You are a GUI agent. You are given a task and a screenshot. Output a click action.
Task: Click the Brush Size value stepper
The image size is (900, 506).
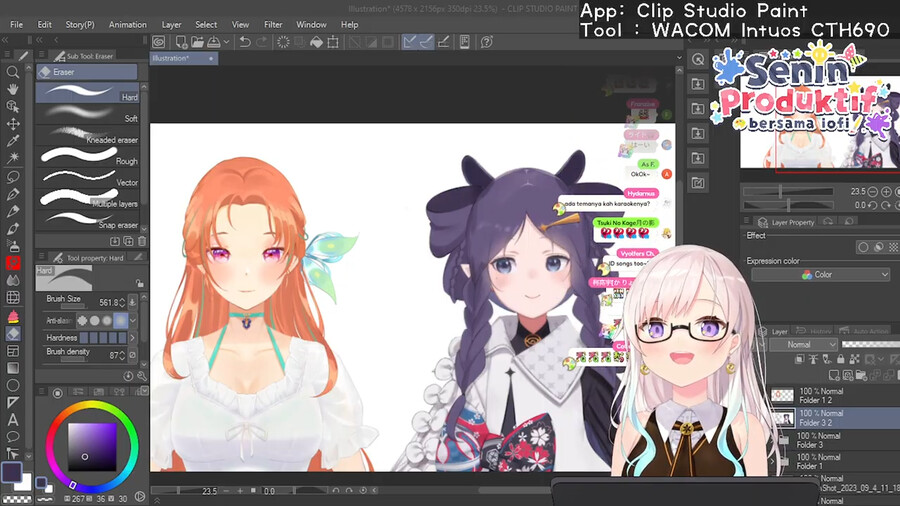point(124,302)
